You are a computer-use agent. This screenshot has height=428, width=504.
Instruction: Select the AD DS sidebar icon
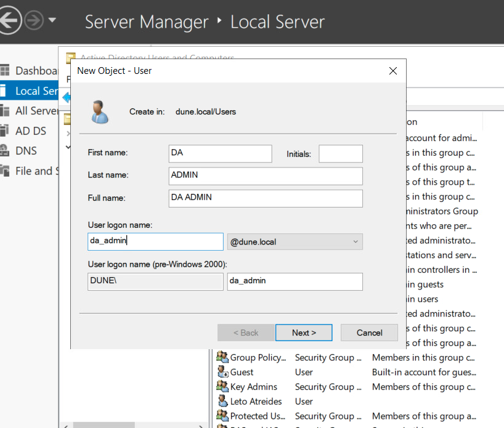(x=5, y=131)
